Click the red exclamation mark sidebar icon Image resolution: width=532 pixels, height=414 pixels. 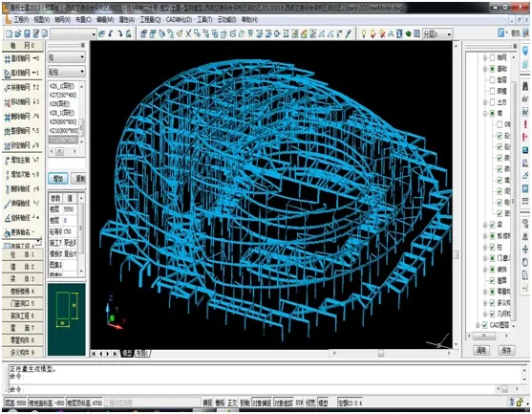[525, 123]
